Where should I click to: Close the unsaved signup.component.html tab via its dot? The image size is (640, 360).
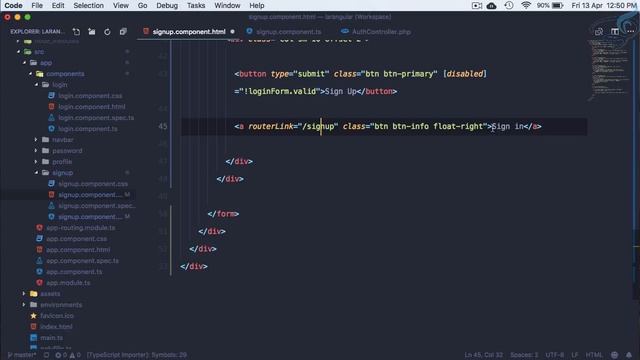click(232, 31)
